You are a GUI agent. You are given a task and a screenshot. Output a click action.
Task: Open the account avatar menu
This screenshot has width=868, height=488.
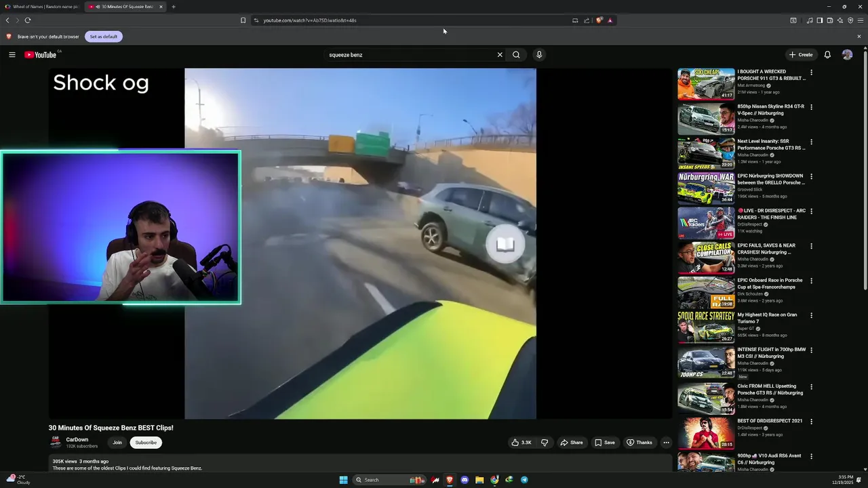point(847,55)
